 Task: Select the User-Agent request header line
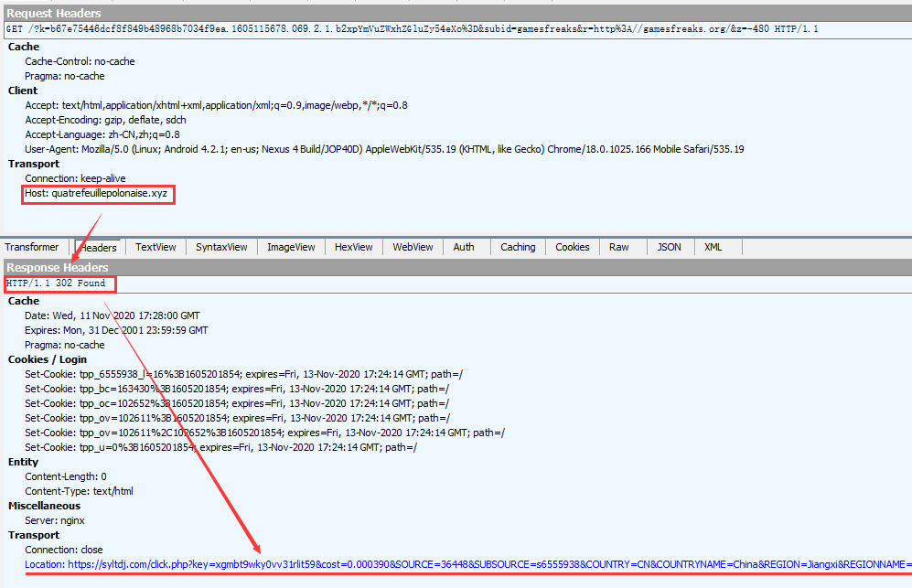tap(384, 149)
